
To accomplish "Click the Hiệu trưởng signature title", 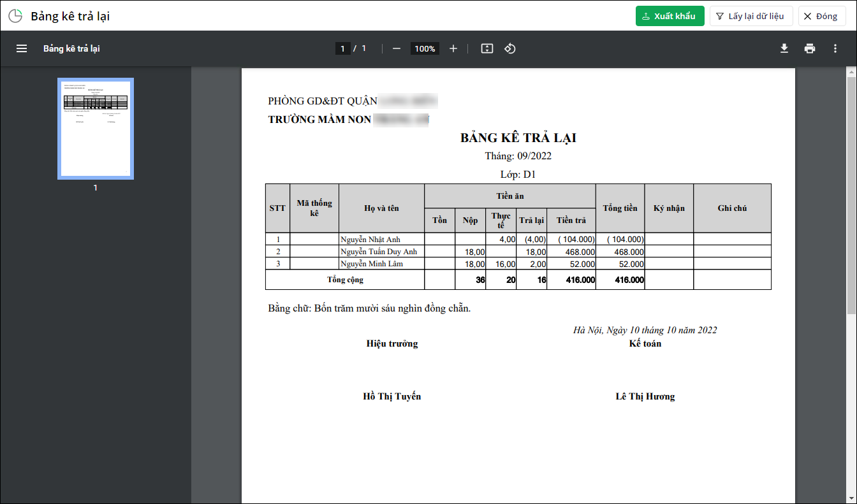I will coord(392,343).
